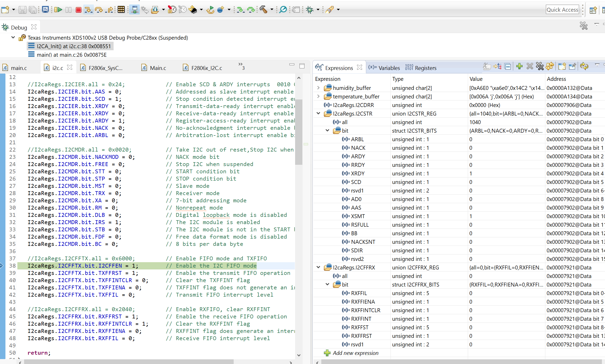Viewport: 605px width, 364px height.
Task: Toggle the Step Into mode button
Action: (88, 10)
